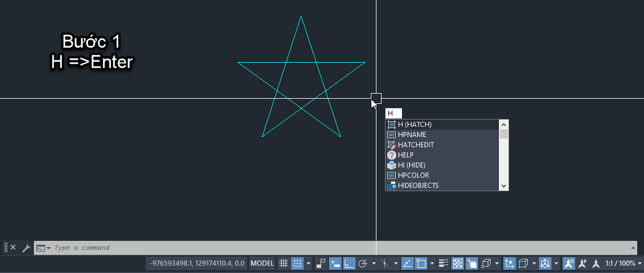Click the HI (HIDE) command icon

(391, 165)
